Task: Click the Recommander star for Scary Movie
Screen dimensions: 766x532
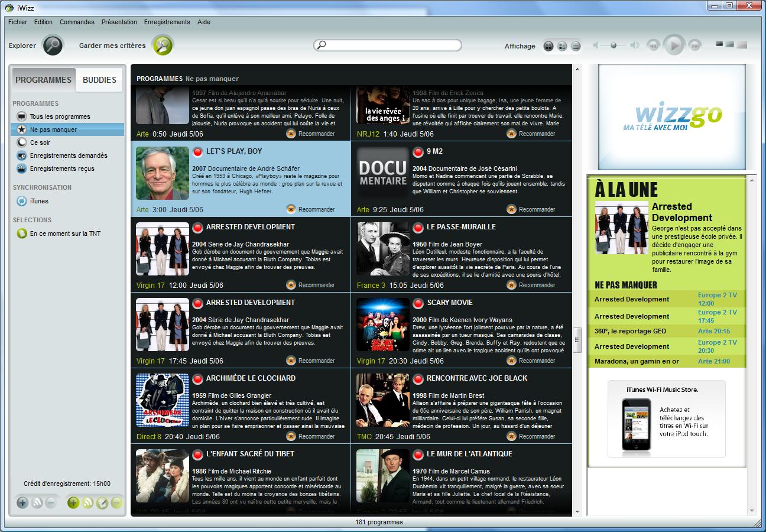Action: tap(512, 361)
